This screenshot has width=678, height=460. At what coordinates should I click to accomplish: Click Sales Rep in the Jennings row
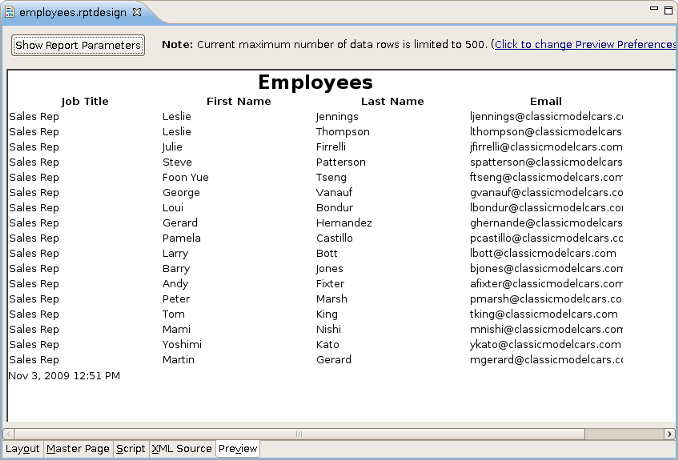34,117
